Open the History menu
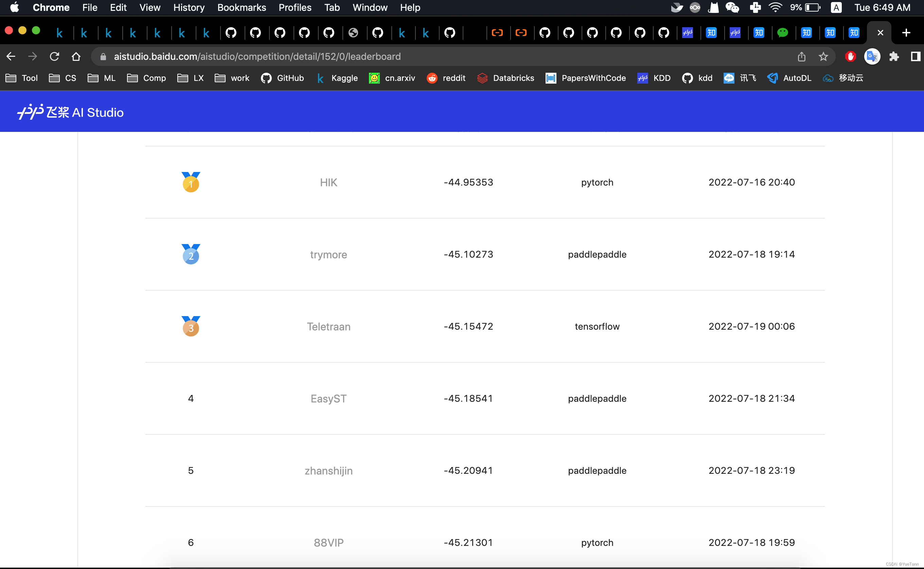Screen dimensions: 924x569 tap(189, 7)
